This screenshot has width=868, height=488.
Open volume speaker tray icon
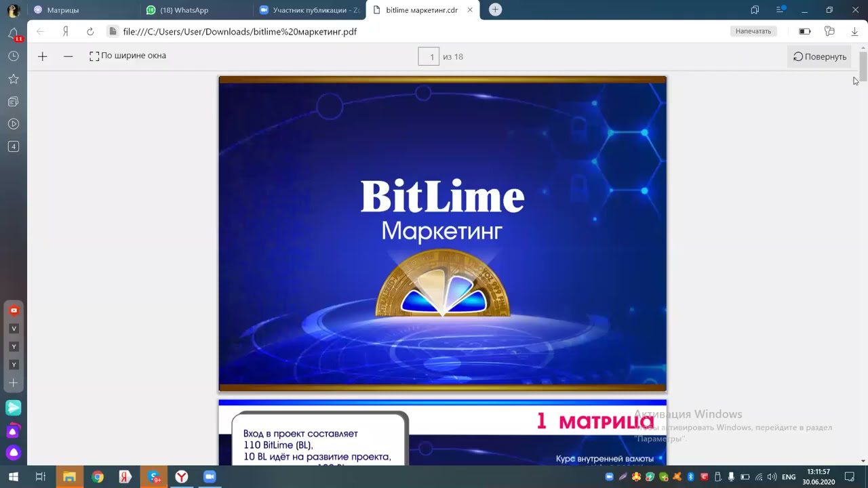pos(772,477)
